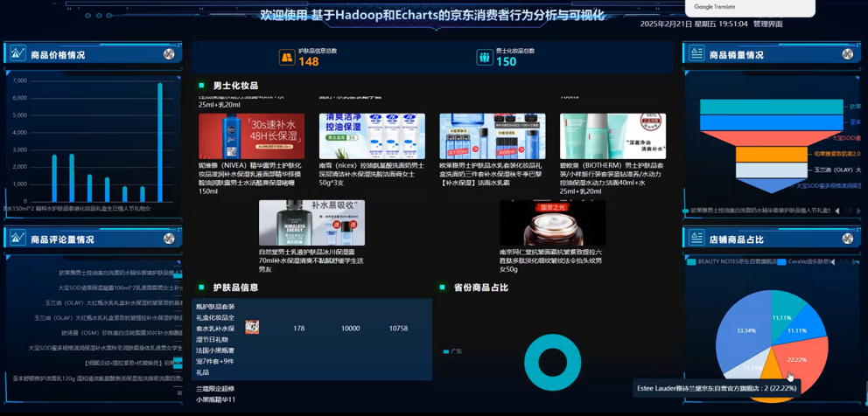This screenshot has width=868, height=416.
Task: Toggle CeraVe legend item in pie chart
Action: click(x=803, y=261)
